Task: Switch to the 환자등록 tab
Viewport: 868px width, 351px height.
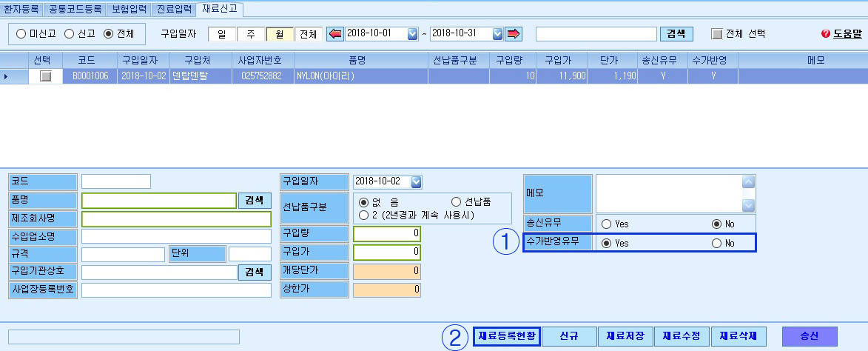Action: [x=21, y=9]
